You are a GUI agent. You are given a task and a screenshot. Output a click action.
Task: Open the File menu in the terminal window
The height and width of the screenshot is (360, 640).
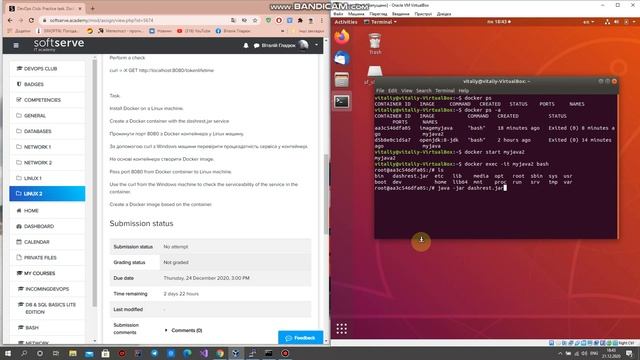click(380, 91)
